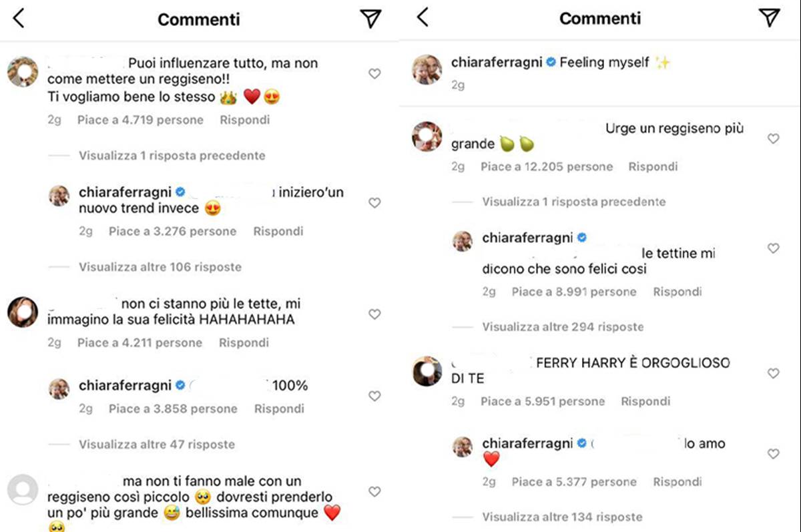Go back using the right panel arrow

[422, 18]
